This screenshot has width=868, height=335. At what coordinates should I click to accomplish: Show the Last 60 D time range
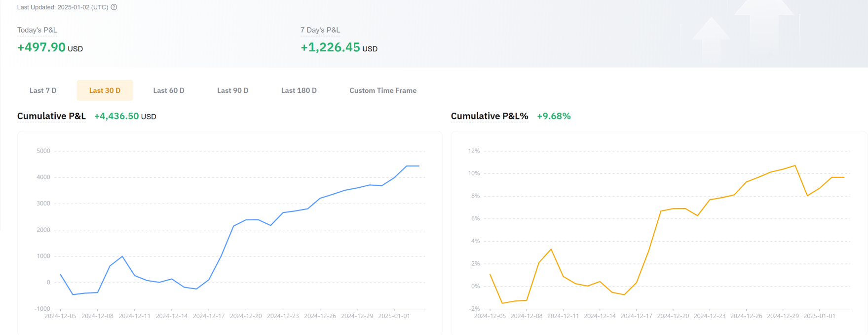[x=169, y=90]
